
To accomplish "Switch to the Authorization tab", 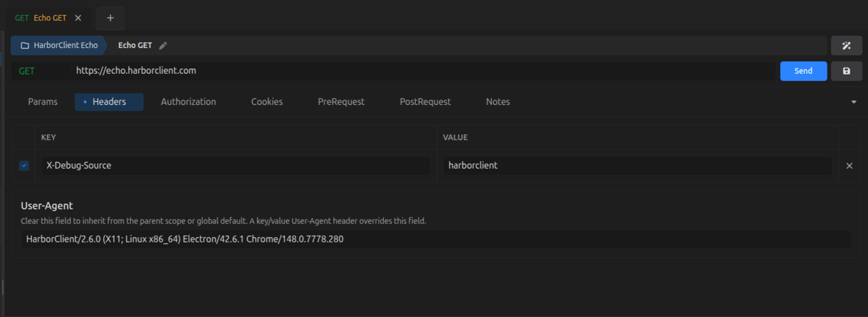I will coord(189,102).
